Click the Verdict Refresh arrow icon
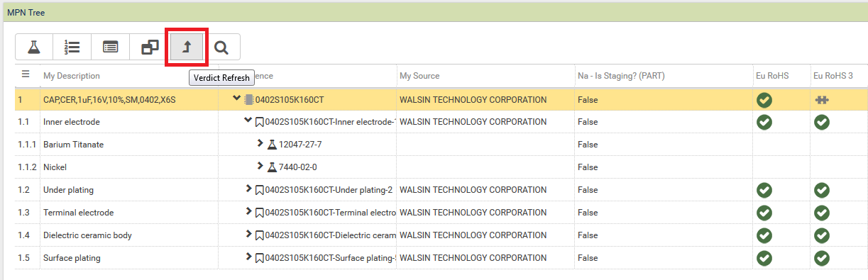 pyautogui.click(x=187, y=47)
